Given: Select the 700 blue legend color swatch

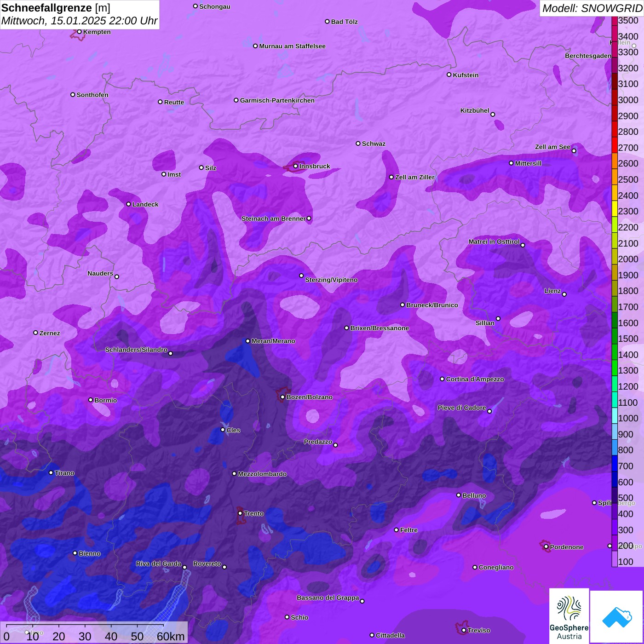Looking at the screenshot, I should [615, 463].
